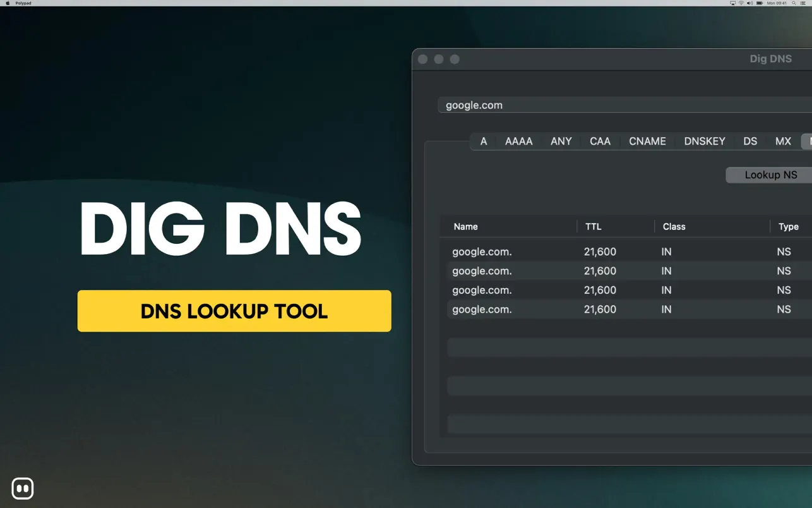Switch to the AAAA tab
812x508 pixels.
pos(518,141)
